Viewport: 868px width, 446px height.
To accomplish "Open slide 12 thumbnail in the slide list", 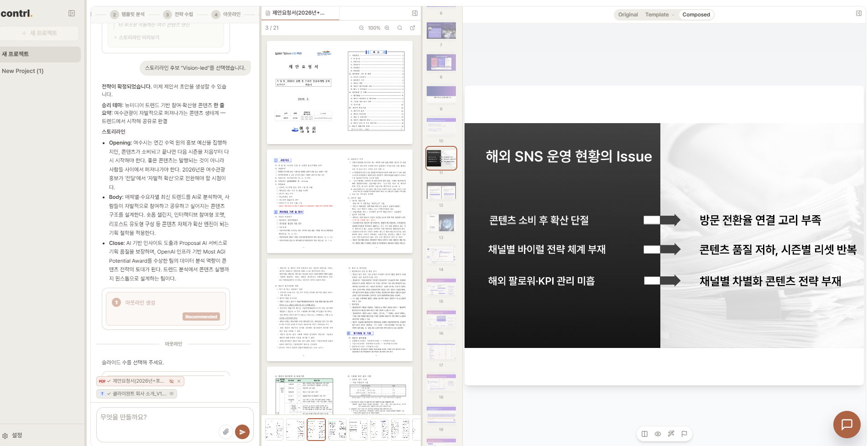I will pos(441,191).
